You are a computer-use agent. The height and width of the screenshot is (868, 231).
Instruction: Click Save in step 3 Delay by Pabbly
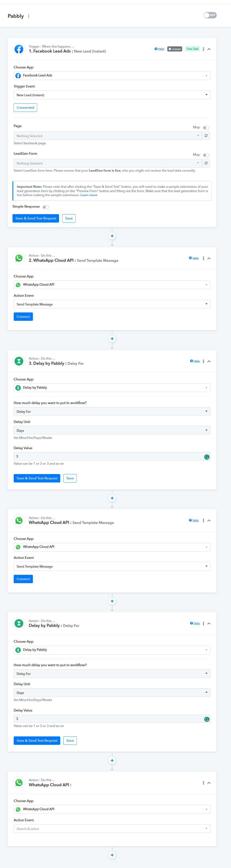click(70, 478)
